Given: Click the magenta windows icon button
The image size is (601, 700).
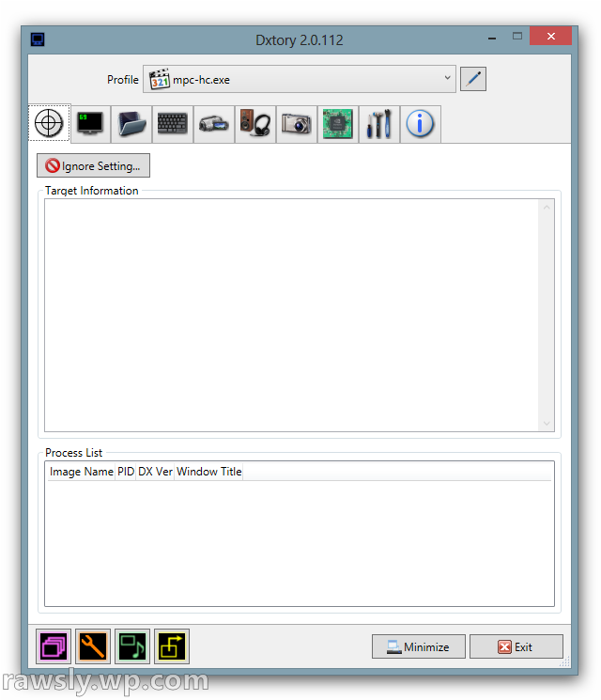Looking at the screenshot, I should [54, 646].
